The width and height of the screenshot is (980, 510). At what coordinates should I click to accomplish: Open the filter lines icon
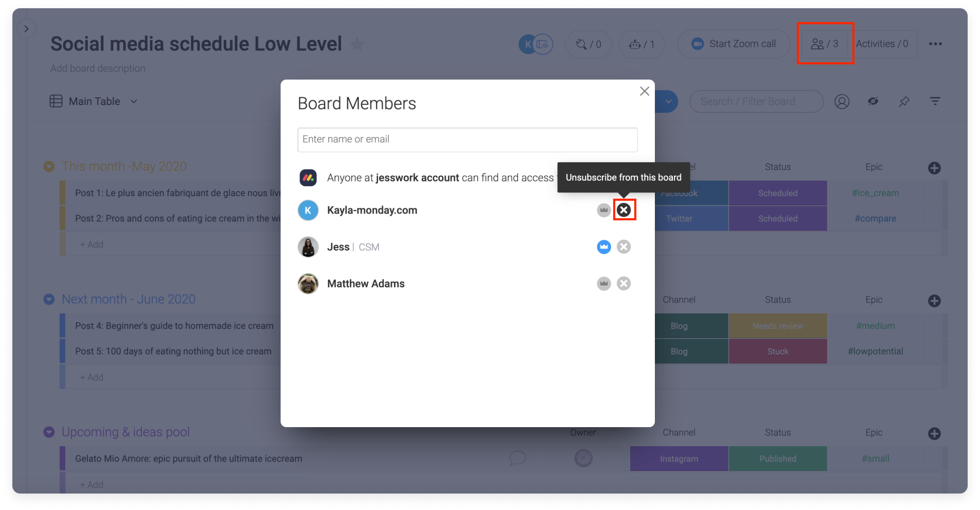[935, 101]
